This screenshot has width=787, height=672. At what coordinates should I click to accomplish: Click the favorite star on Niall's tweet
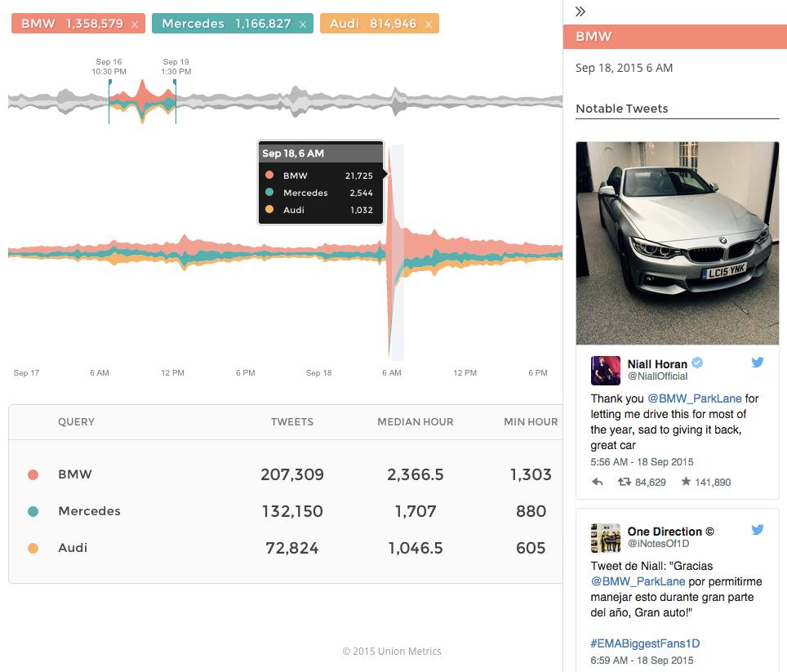686,483
